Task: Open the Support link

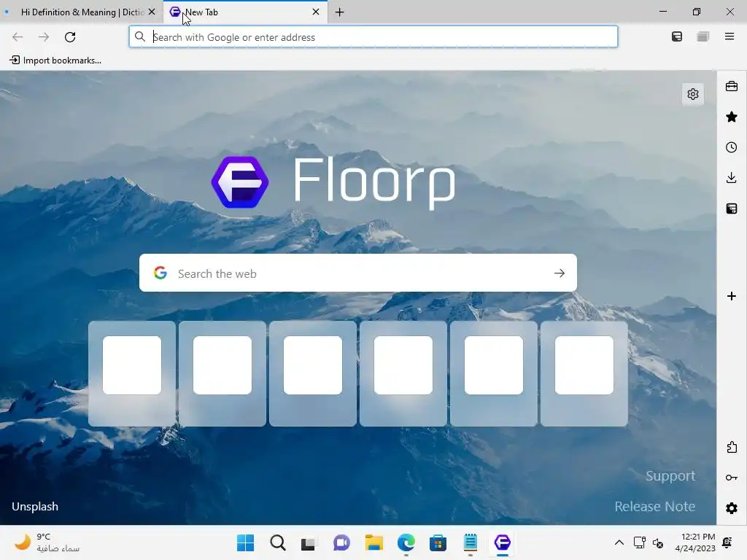Action: tap(670, 475)
